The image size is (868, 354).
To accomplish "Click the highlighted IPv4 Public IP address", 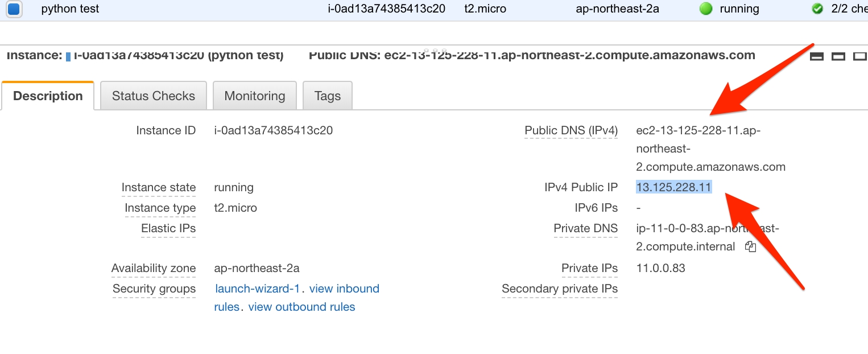I will pos(674,187).
